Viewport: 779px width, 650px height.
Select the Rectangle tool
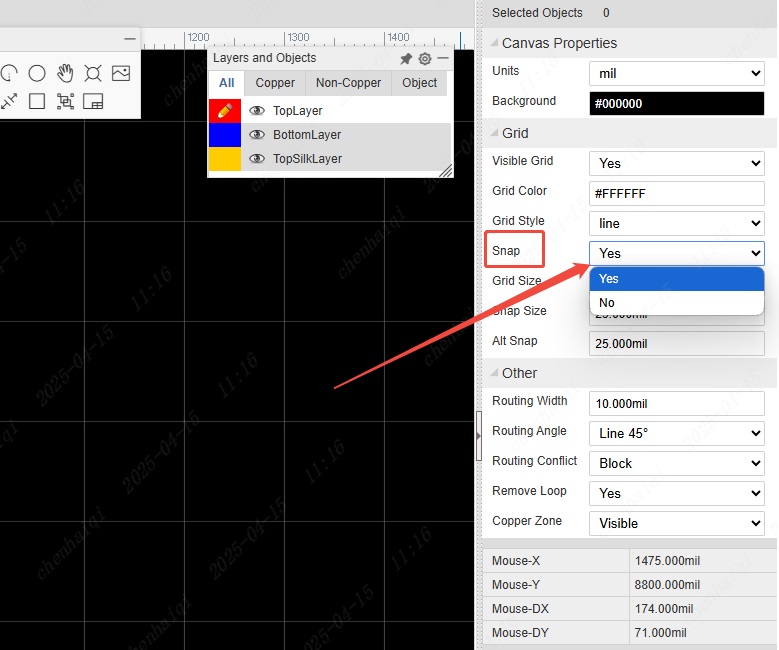click(x=37, y=101)
